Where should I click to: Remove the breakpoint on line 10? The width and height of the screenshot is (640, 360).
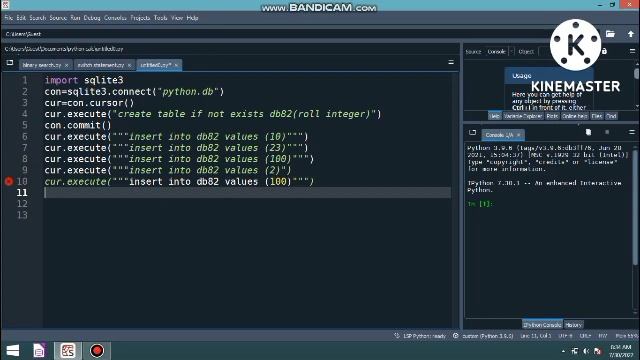coord(9,181)
